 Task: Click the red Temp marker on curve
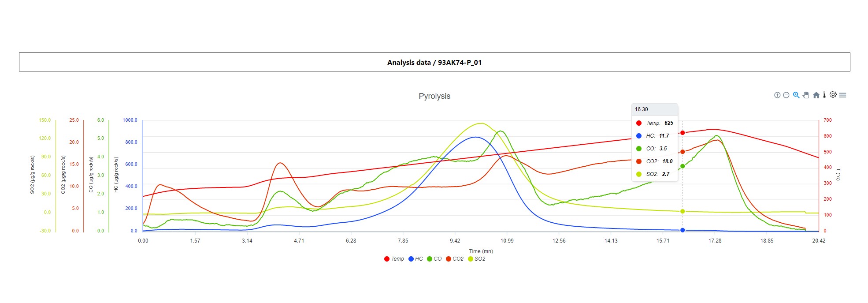(683, 133)
